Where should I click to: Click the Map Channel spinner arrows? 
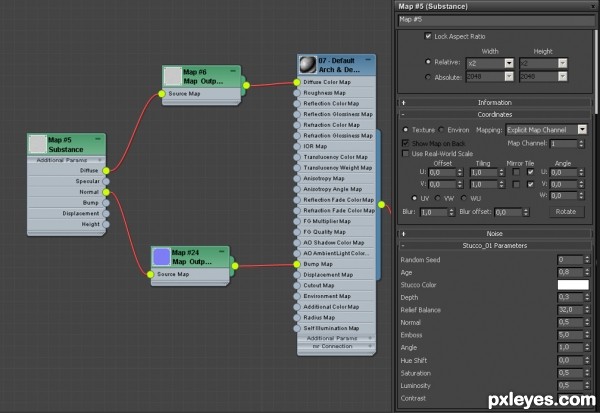point(581,144)
